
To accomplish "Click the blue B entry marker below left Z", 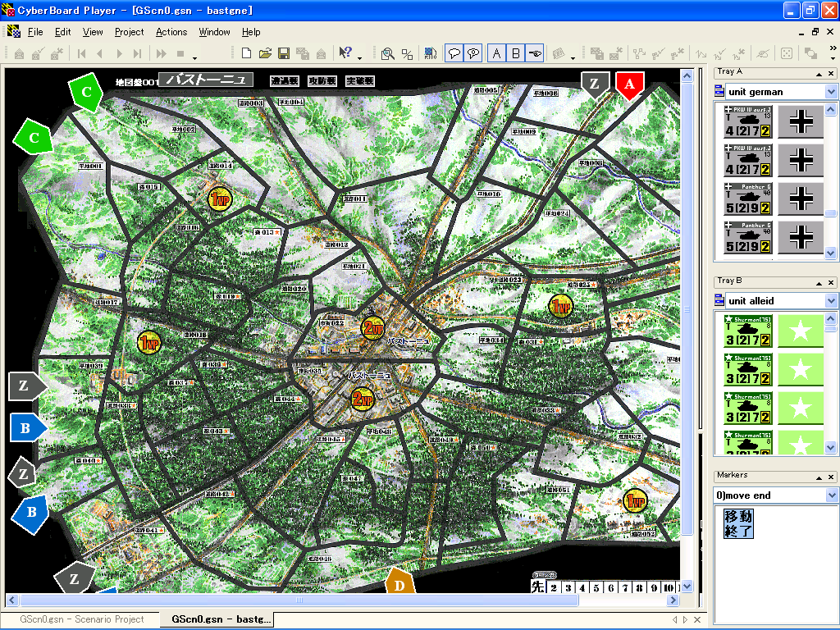I will pos(27,428).
